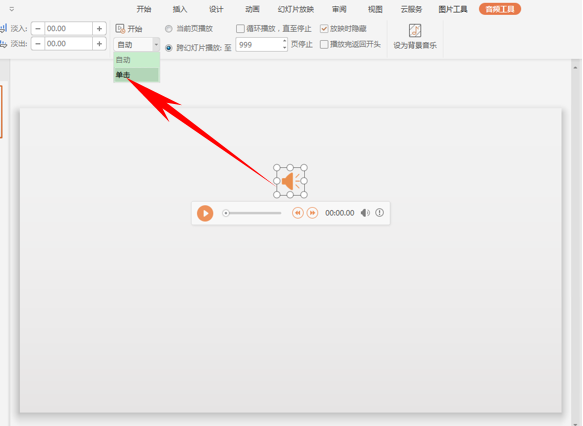Click the rewind button on audio player
Screen dimensions: 583x426
point(297,213)
